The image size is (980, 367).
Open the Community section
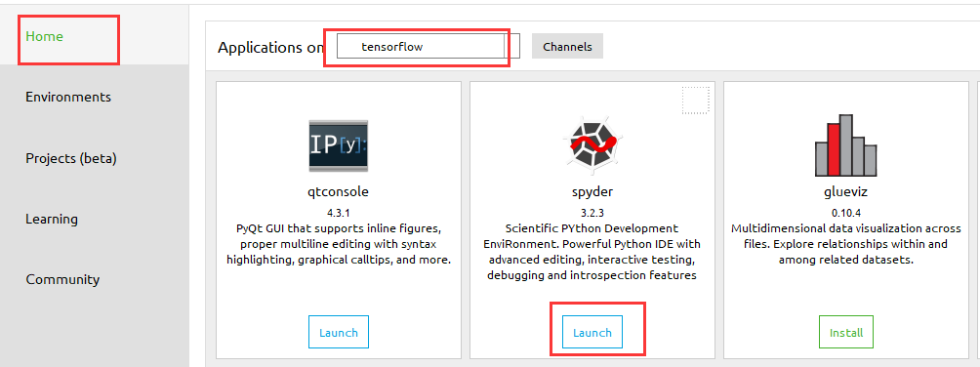[62, 279]
